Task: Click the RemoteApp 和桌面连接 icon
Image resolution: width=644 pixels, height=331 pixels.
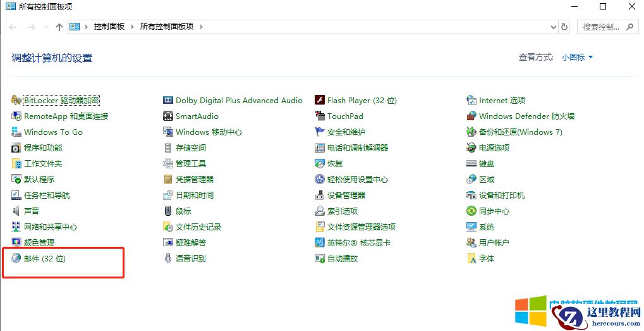Action: [x=16, y=116]
